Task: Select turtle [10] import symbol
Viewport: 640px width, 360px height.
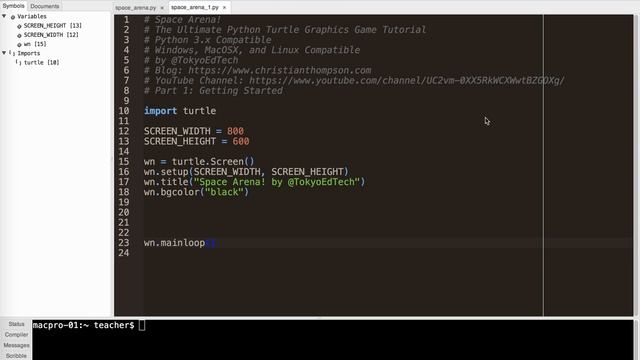Action: (x=42, y=62)
